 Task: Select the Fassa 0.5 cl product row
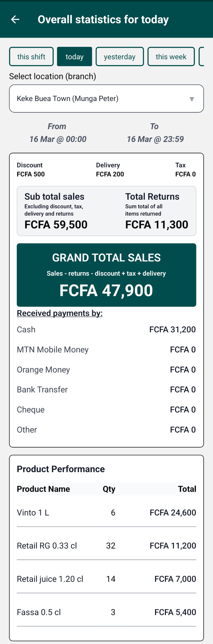(x=106, y=612)
